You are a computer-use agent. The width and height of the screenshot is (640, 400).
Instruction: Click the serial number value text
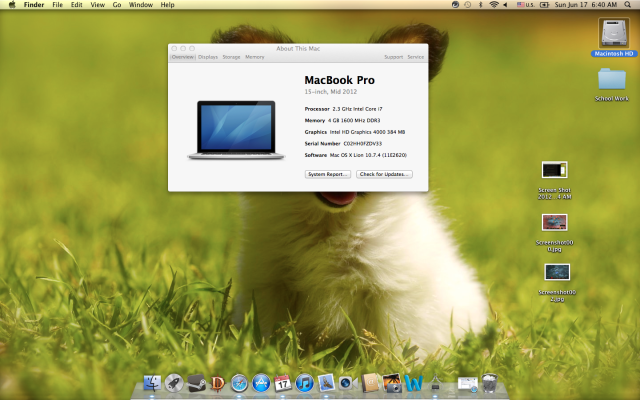tap(362, 144)
